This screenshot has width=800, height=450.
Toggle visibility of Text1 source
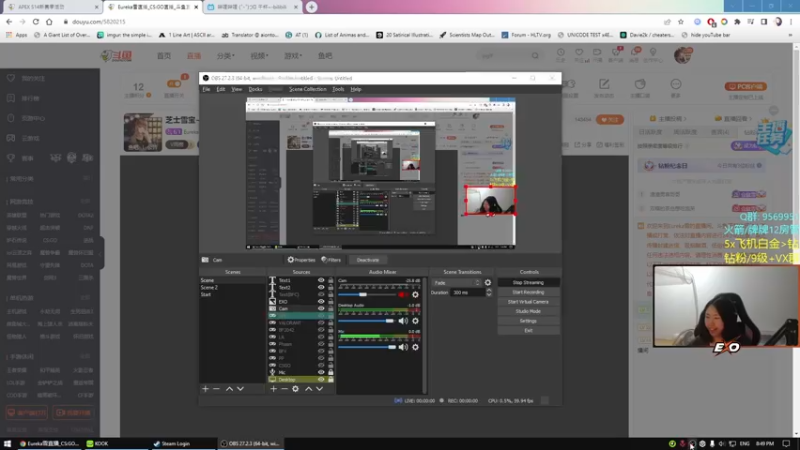click(x=321, y=280)
